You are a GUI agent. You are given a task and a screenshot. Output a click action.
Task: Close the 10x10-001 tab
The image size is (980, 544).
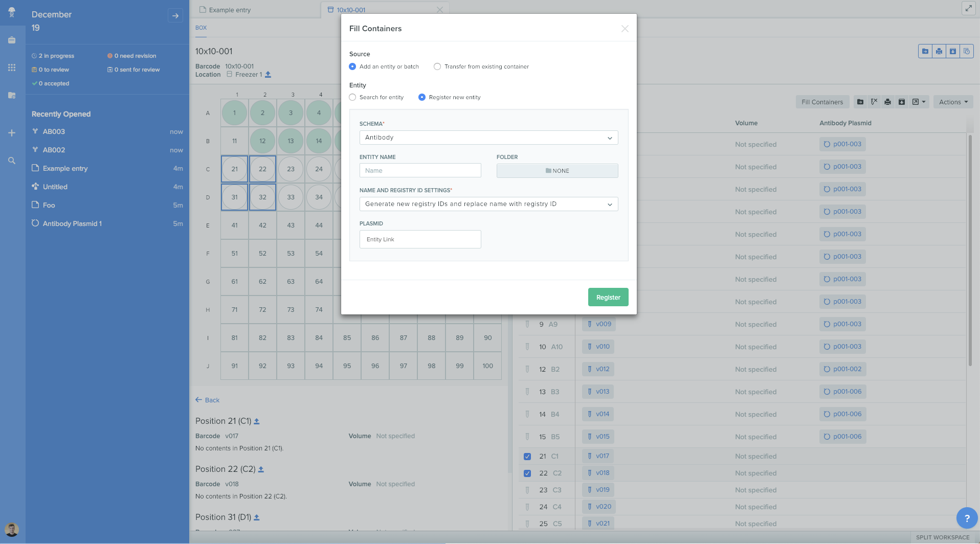[x=440, y=10]
